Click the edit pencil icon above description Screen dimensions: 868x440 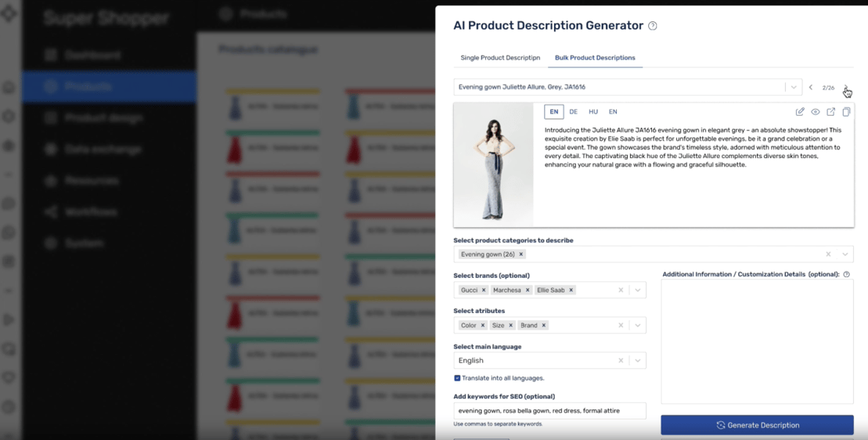point(800,112)
